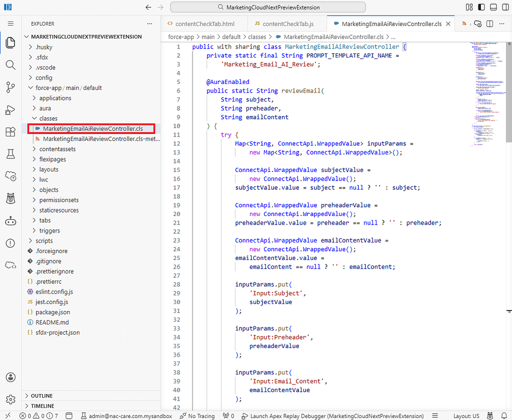Click the remote window icon in status bar
512x420 pixels.
pyautogui.click(x=8, y=416)
